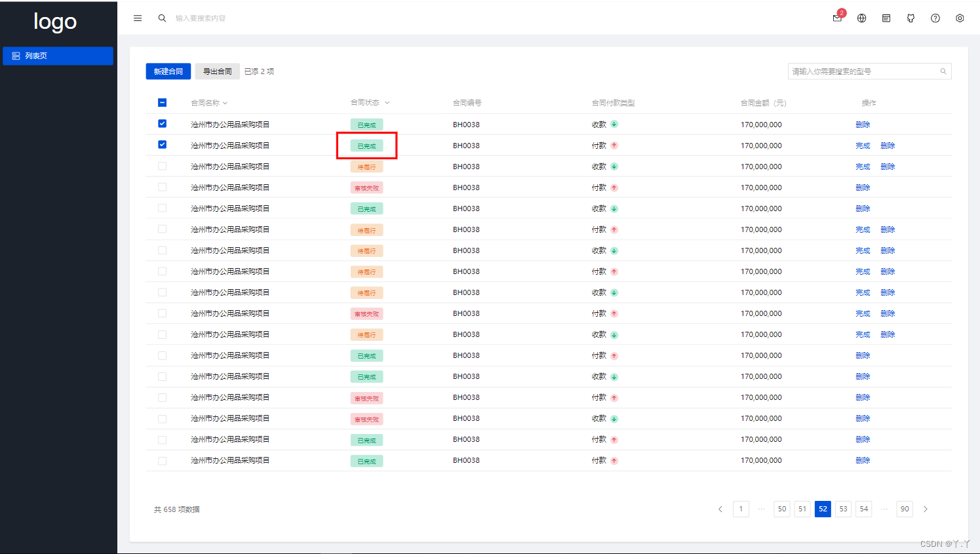The width and height of the screenshot is (980, 554).
Task: Click 删除 in the fourth row
Action: tap(863, 188)
